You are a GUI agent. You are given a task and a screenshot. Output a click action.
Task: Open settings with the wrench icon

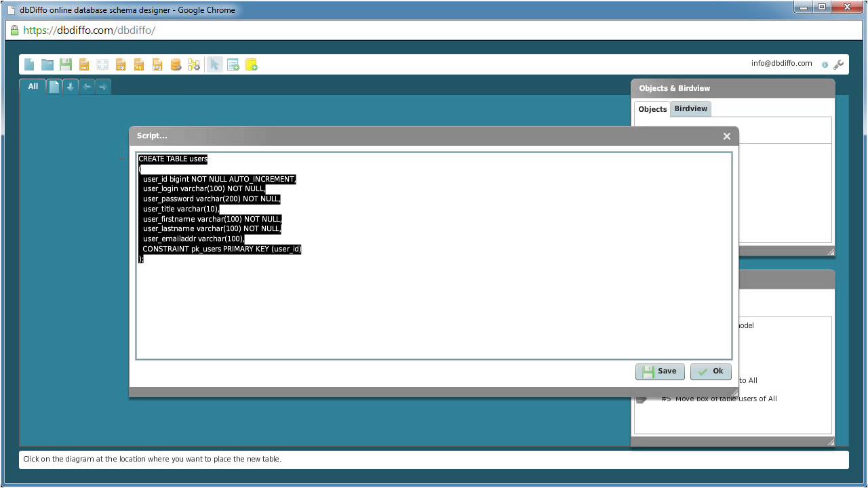839,64
